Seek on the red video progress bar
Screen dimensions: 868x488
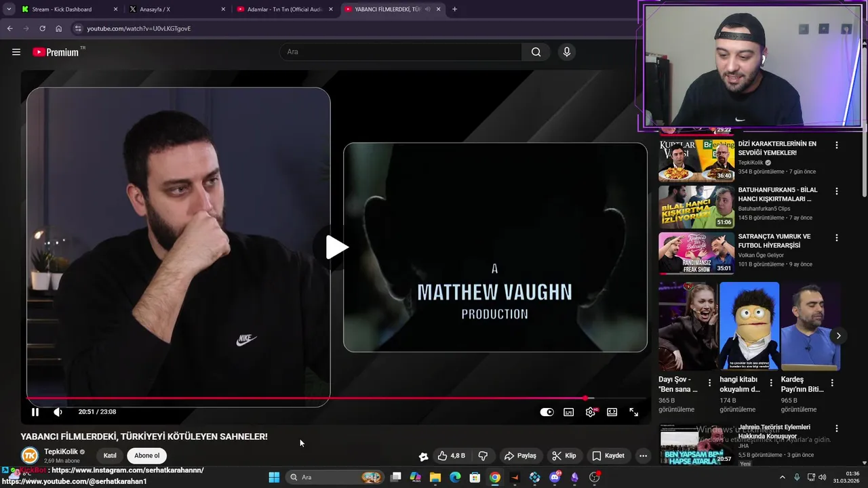(x=336, y=398)
